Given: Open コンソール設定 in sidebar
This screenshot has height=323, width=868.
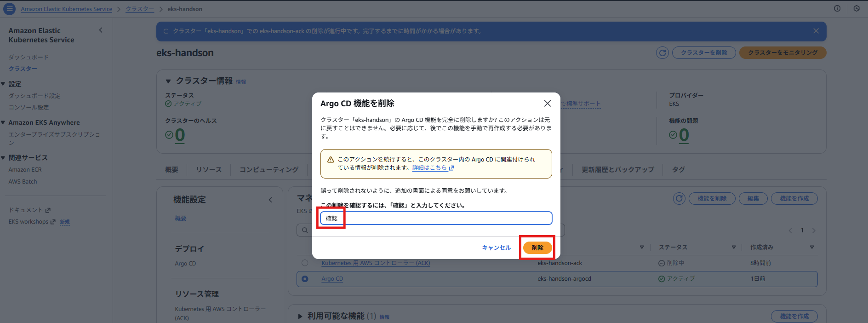Looking at the screenshot, I should coord(29,107).
